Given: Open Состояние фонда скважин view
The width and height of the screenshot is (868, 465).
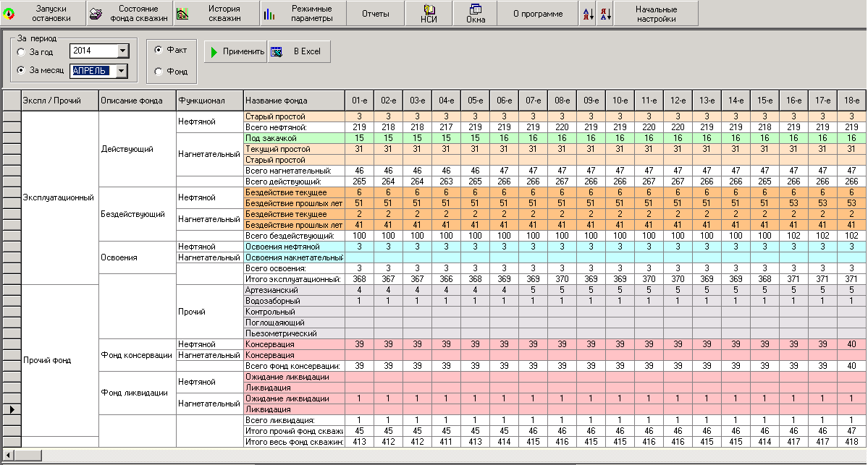Looking at the screenshot, I should pyautogui.click(x=130, y=13).
